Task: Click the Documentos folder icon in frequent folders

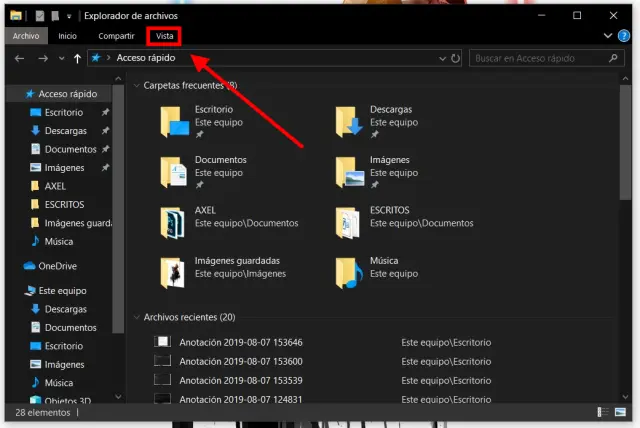Action: pos(174,172)
